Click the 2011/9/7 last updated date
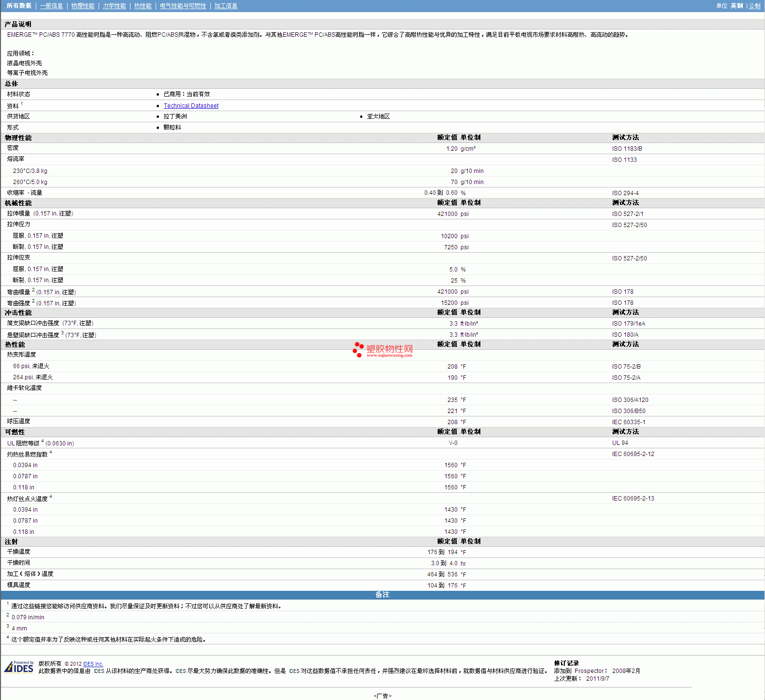This screenshot has height=700, width=765. tap(597, 679)
